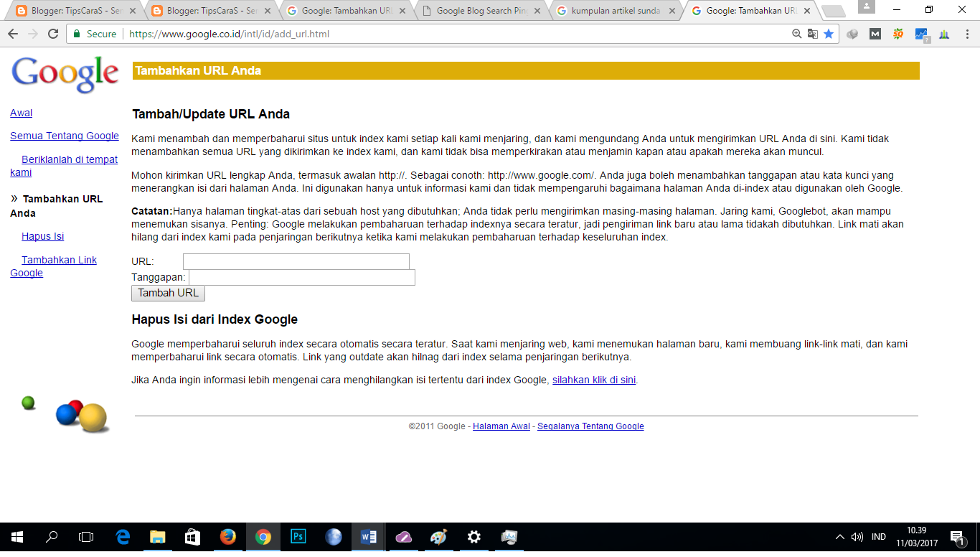Open the Hapus Isi sidebar link
Viewport: 980px width, 557px height.
43,236
